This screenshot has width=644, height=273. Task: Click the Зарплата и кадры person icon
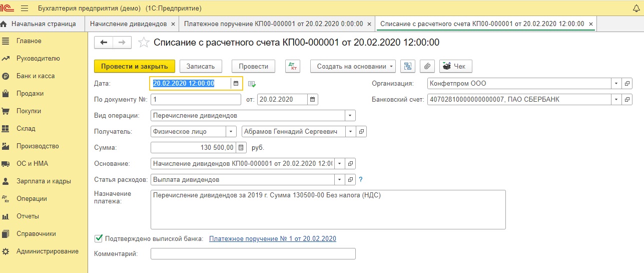[x=6, y=181]
